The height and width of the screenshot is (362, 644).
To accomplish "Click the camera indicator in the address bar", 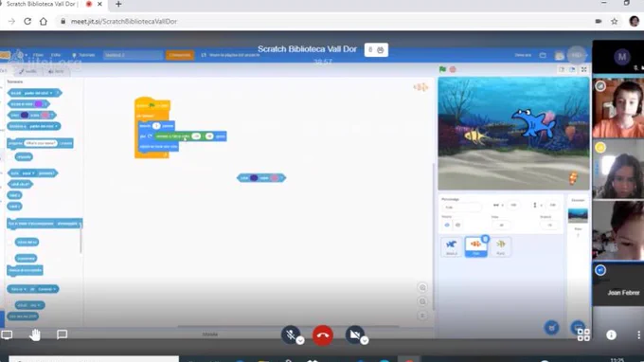I will [598, 22].
